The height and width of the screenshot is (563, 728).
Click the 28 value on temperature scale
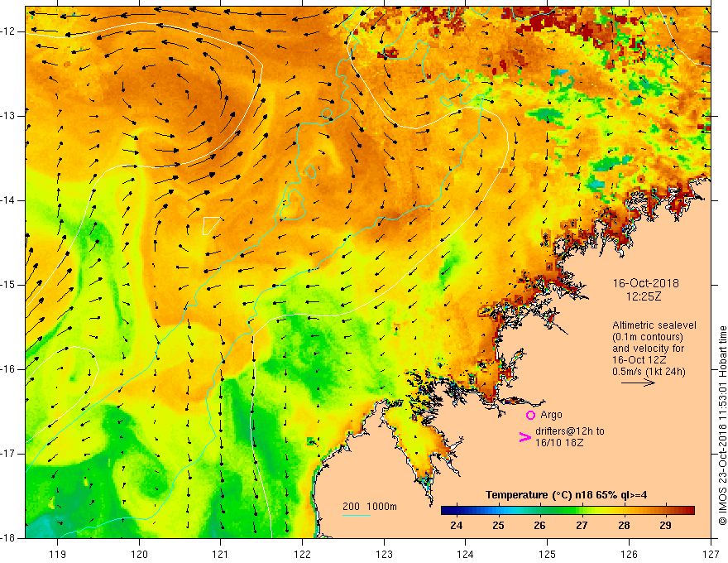624,526
